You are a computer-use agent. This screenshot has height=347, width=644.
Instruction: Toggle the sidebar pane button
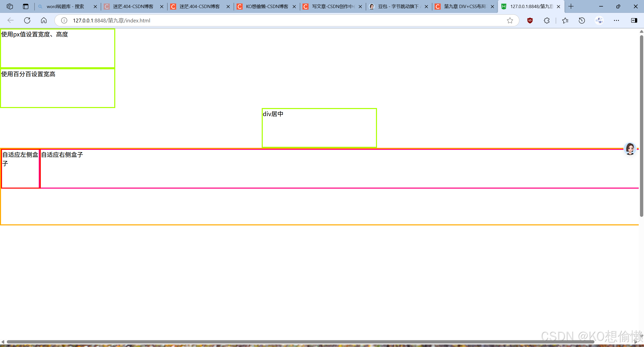pos(634,20)
